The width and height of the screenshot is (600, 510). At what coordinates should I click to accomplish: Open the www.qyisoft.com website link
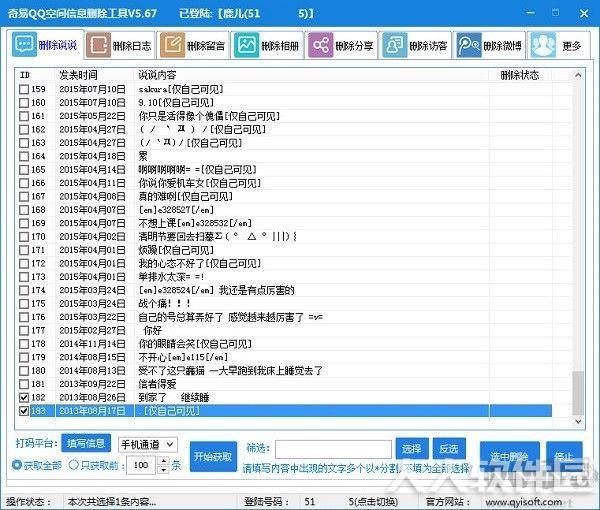(x=524, y=502)
